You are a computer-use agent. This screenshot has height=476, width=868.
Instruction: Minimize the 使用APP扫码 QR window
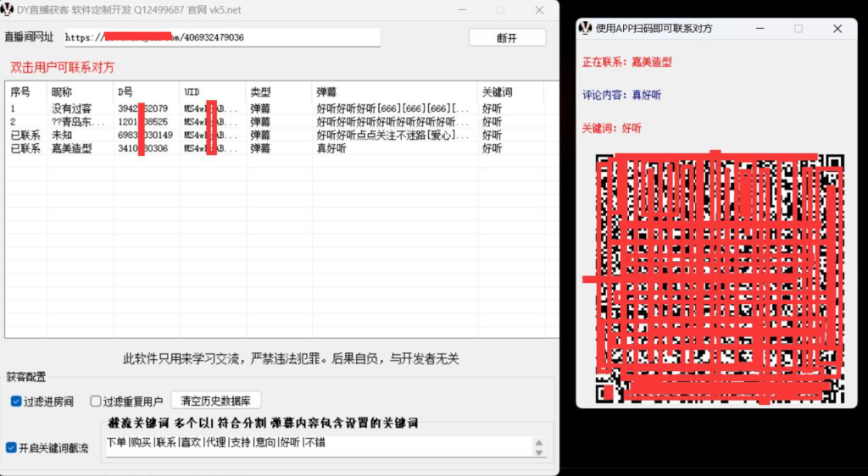[760, 28]
